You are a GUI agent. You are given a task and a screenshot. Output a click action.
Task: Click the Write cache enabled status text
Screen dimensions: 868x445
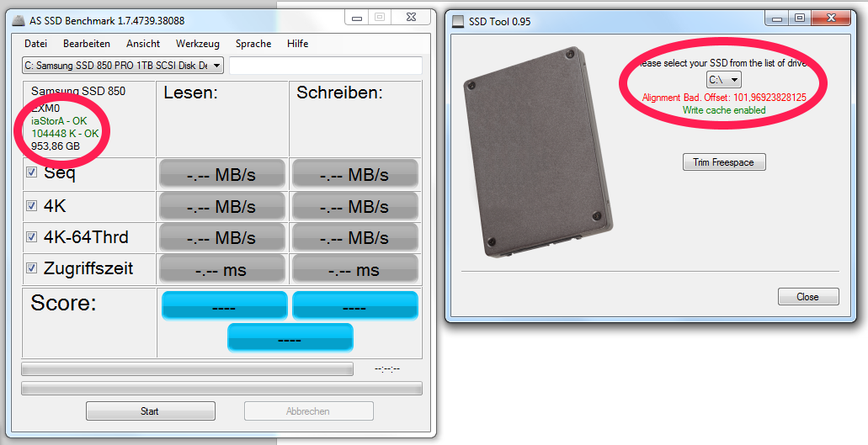[724, 110]
